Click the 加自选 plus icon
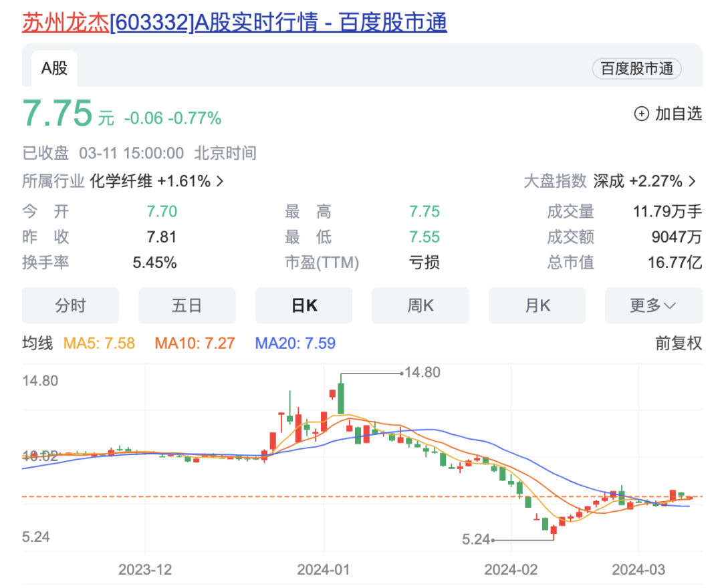Viewport: 722px width, 588px height. coord(642,114)
